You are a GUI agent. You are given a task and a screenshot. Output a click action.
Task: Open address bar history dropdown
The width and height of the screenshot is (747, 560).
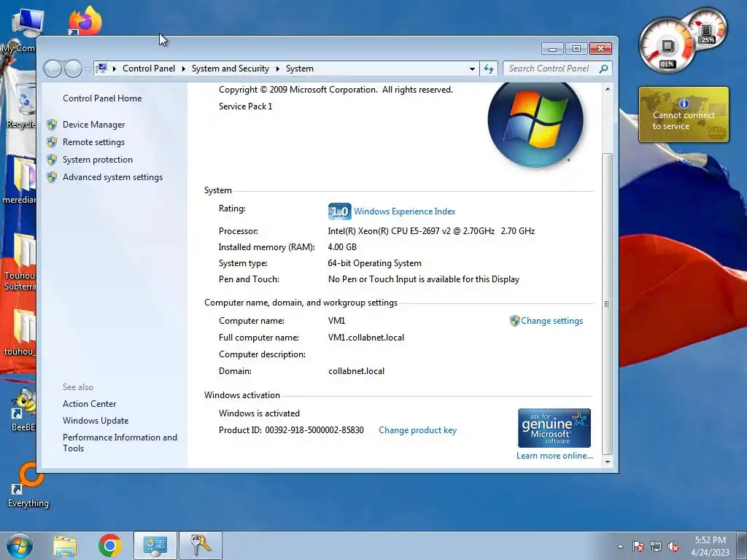point(472,69)
